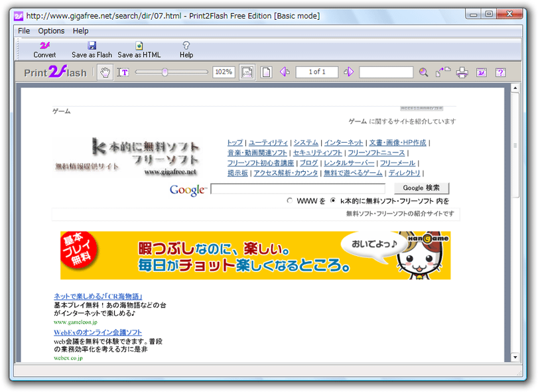The height and width of the screenshot is (392, 538).
Task: Open the フリーソフトニュース link
Action: point(376,153)
